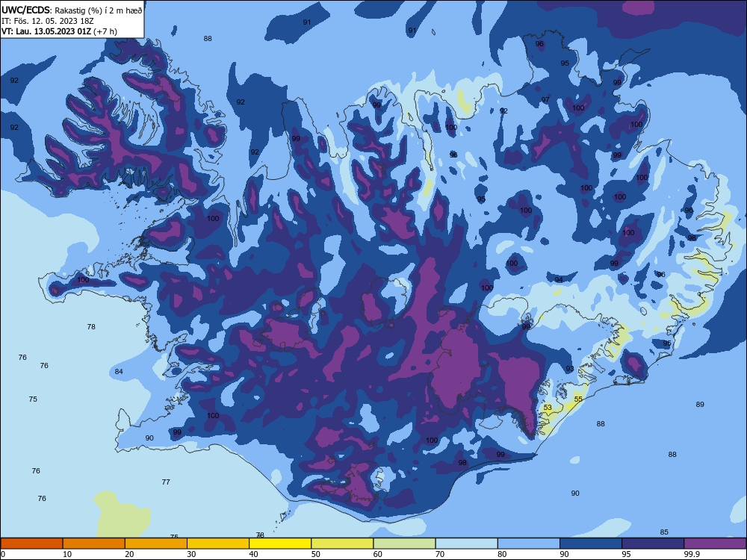The width and height of the screenshot is (747, 560).
Task: Click the dark orange 0–10 legend swatch
Action: coord(31,544)
